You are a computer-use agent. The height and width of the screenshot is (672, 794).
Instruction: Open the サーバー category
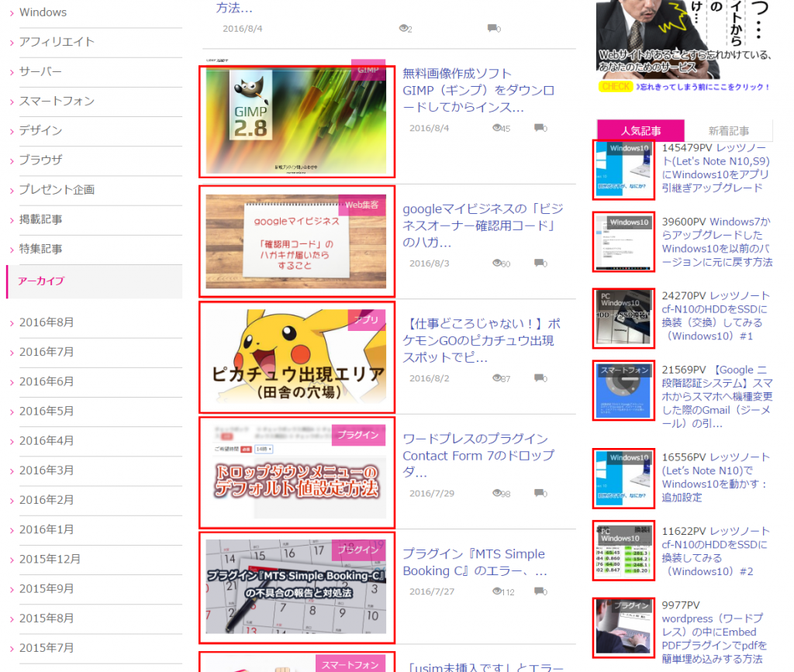tap(40, 71)
